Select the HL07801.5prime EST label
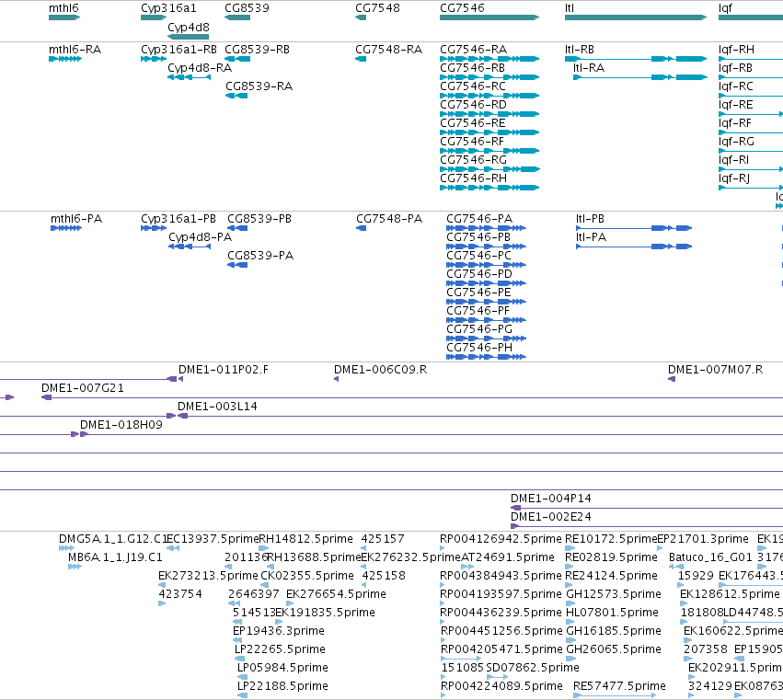The height and width of the screenshot is (700, 783). (612, 613)
